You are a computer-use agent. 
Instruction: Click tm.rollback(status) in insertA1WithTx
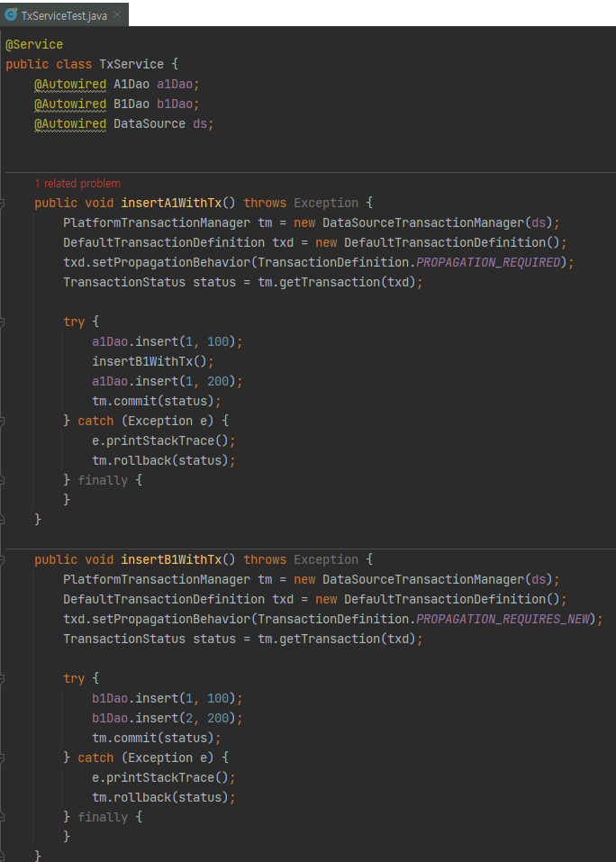coord(160,460)
